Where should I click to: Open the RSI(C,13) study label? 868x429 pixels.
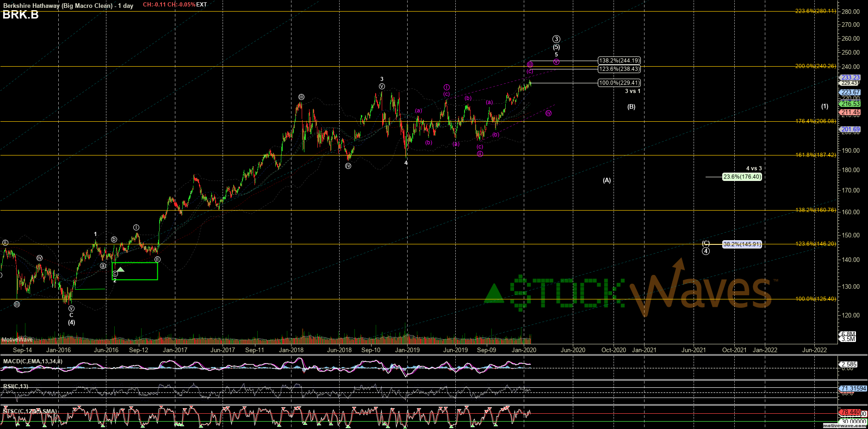pyautogui.click(x=15, y=386)
